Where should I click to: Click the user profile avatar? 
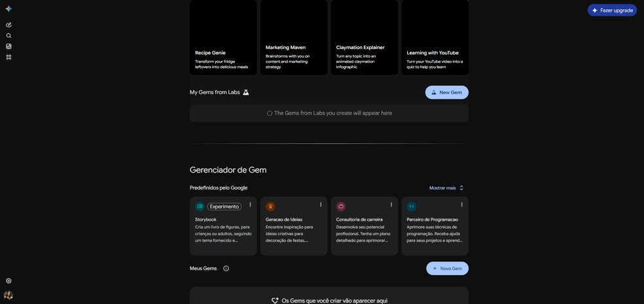9,295
